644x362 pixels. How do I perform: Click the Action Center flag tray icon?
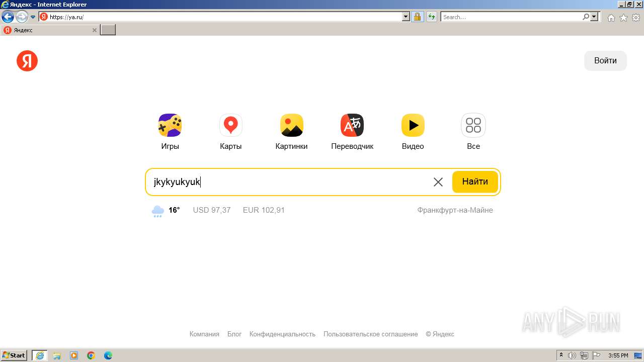596,355
